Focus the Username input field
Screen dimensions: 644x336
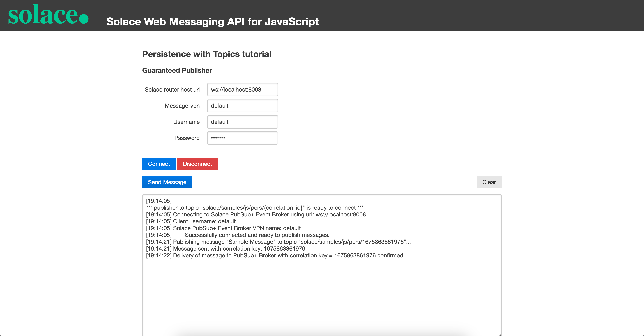[x=242, y=122]
